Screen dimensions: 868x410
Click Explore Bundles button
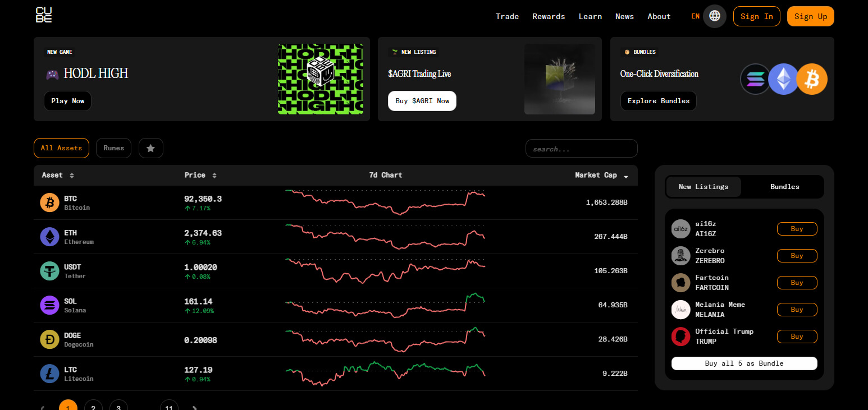(659, 101)
